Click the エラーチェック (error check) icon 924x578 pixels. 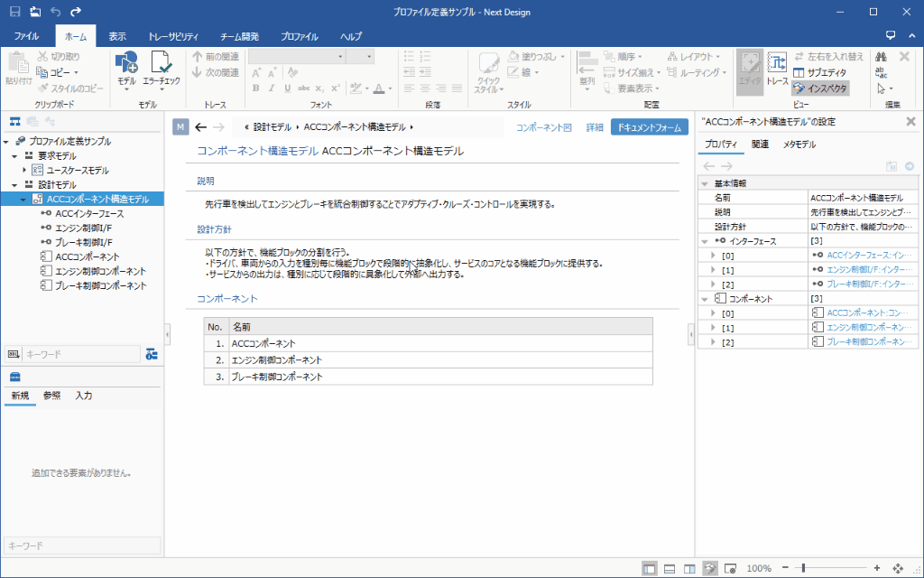[x=161, y=65]
